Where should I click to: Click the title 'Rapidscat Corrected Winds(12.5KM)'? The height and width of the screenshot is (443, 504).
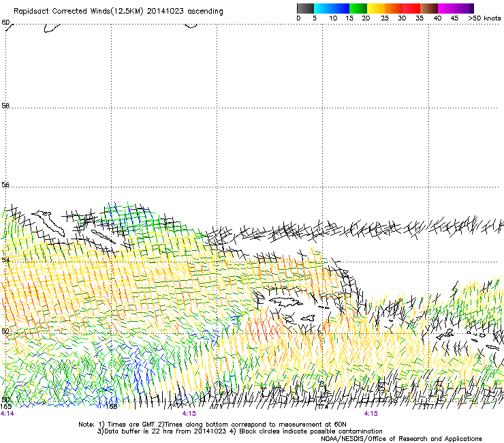(78, 12)
